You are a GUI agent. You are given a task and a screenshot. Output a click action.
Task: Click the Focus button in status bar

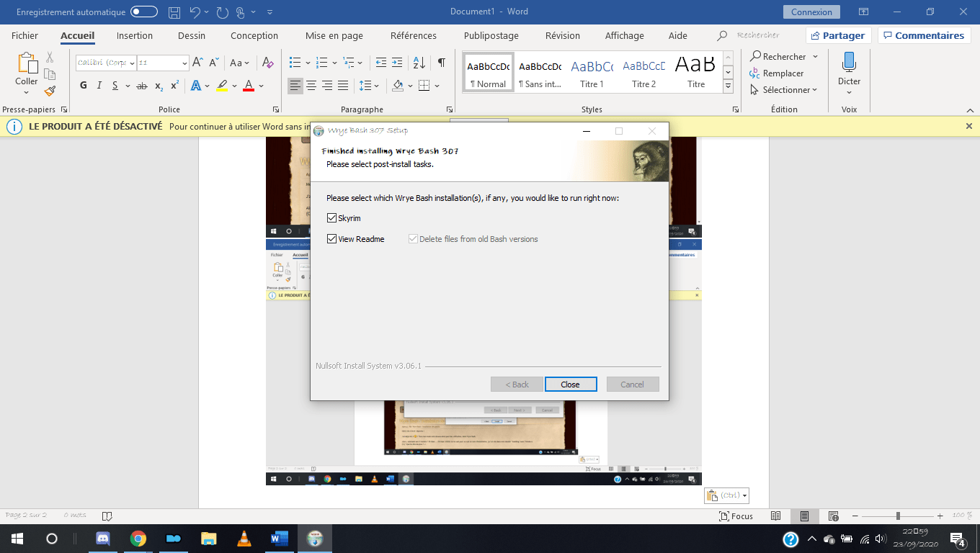tap(736, 516)
